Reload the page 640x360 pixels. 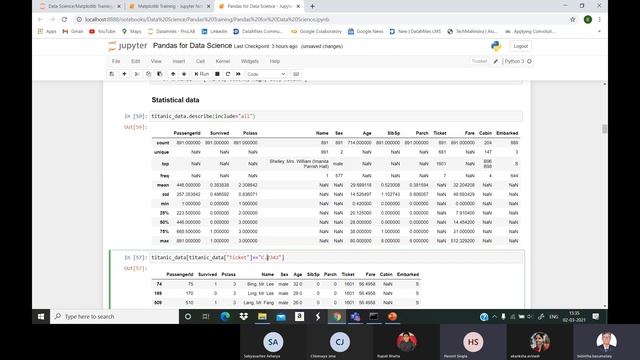tap(64, 19)
